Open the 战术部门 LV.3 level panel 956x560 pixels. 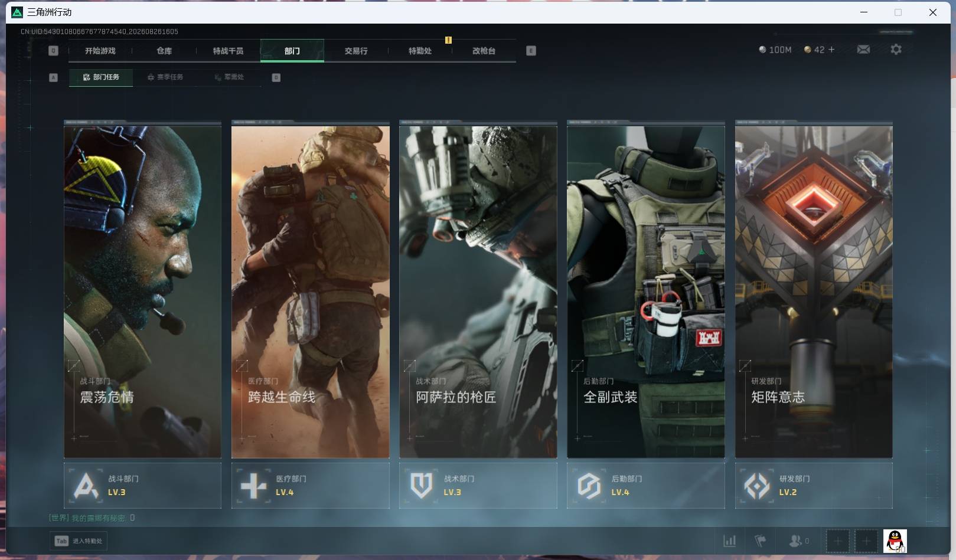pos(478,486)
